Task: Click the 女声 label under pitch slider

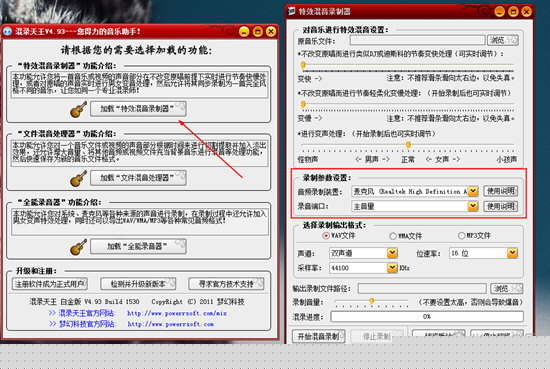Action: tap(442, 160)
